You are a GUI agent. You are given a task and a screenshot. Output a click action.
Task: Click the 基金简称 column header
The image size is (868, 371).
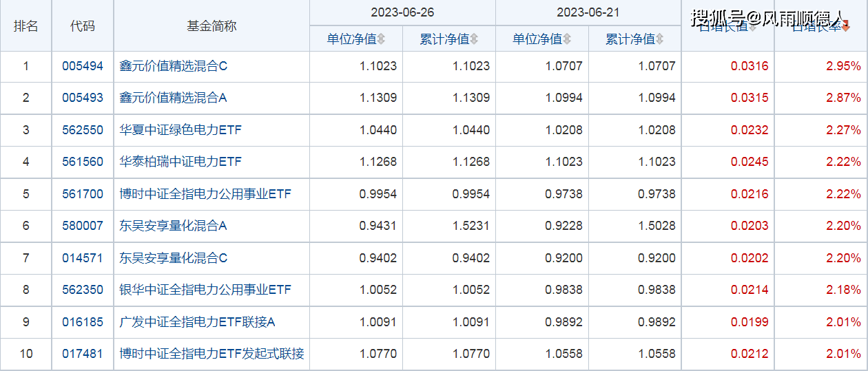tap(211, 26)
